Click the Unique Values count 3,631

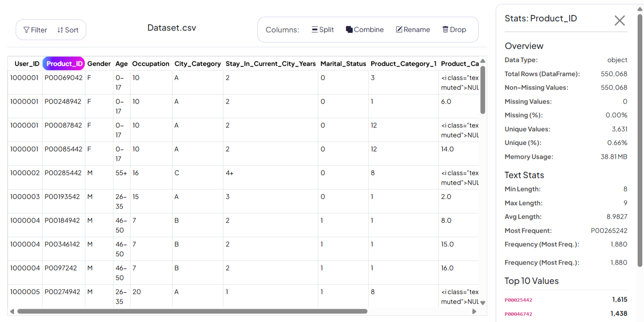pos(619,129)
